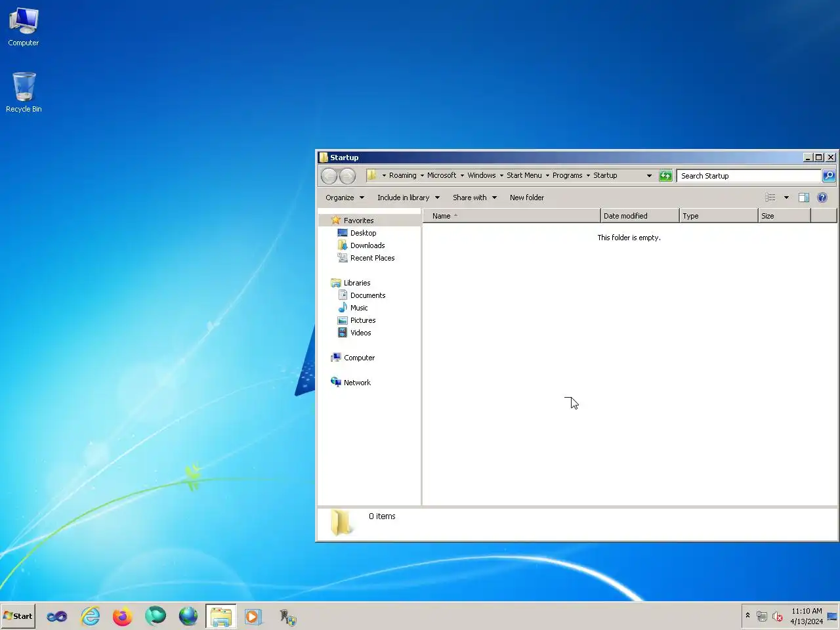Click the green Refresh button beside address bar
The height and width of the screenshot is (630, 840).
click(665, 176)
